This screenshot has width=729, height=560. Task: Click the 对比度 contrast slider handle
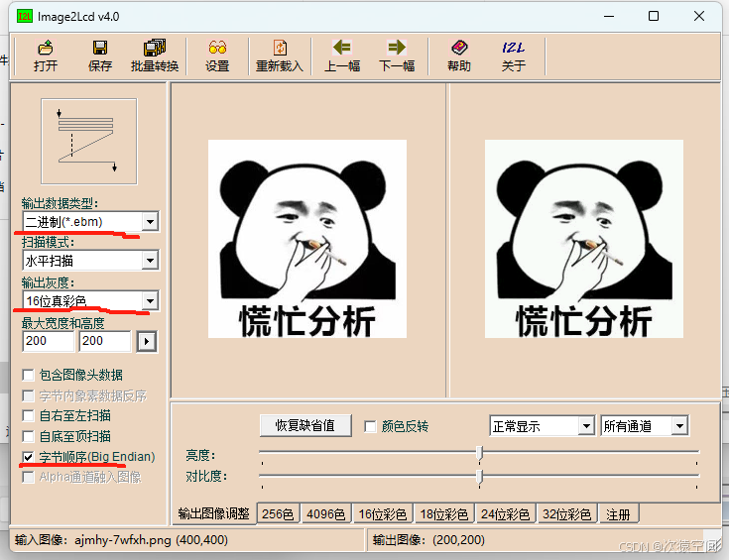click(x=480, y=476)
